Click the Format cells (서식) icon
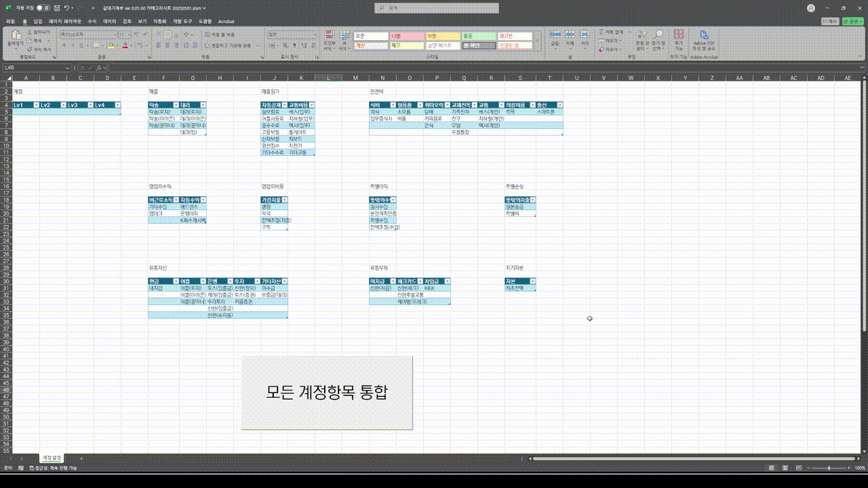868x488 pixels. tap(585, 35)
